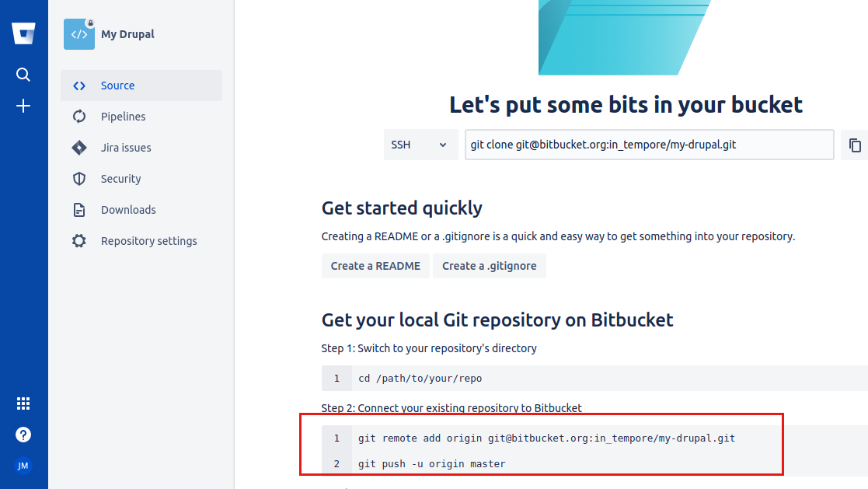Image resolution: width=868 pixels, height=489 pixels.
Task: Open the Security section
Action: tap(141, 179)
